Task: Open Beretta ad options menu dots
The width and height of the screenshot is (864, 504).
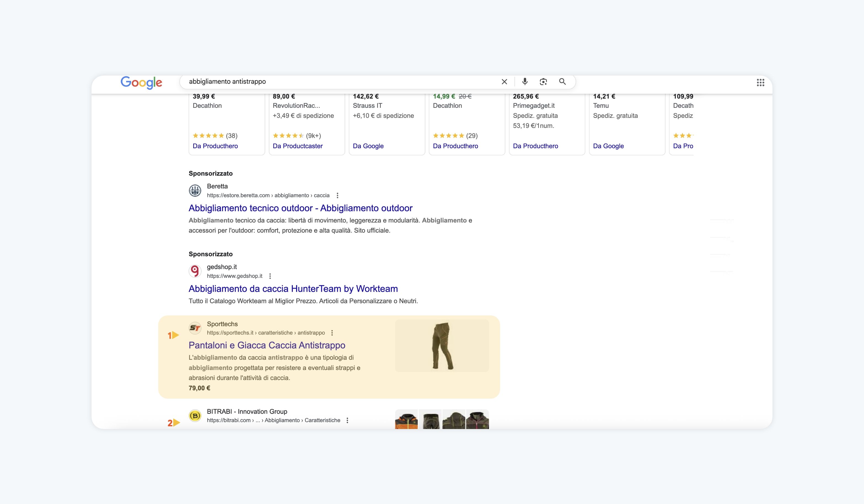Action: [x=337, y=195]
